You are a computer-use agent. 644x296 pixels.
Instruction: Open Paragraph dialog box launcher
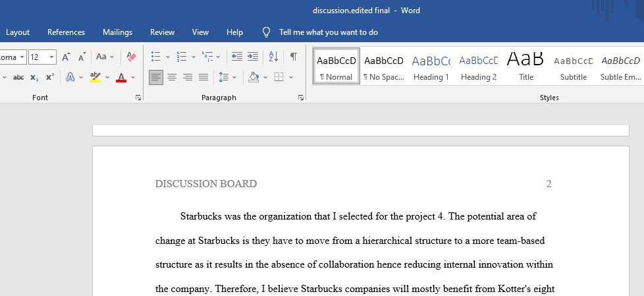click(301, 98)
